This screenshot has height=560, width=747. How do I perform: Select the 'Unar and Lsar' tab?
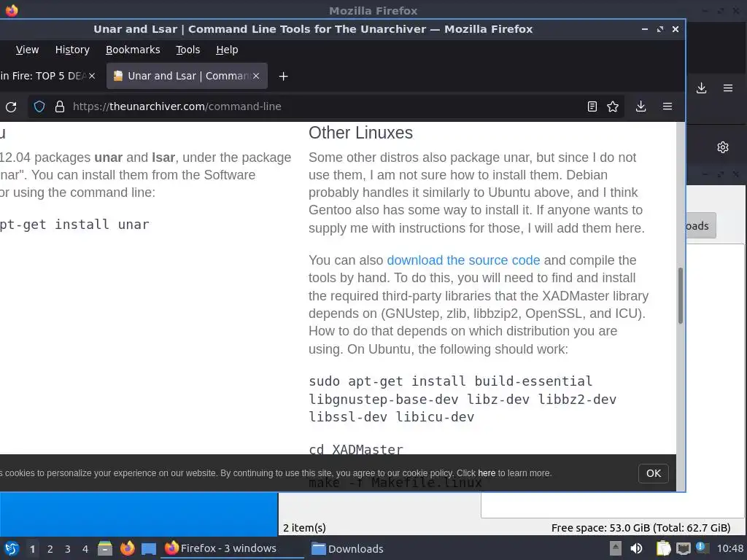[187, 76]
